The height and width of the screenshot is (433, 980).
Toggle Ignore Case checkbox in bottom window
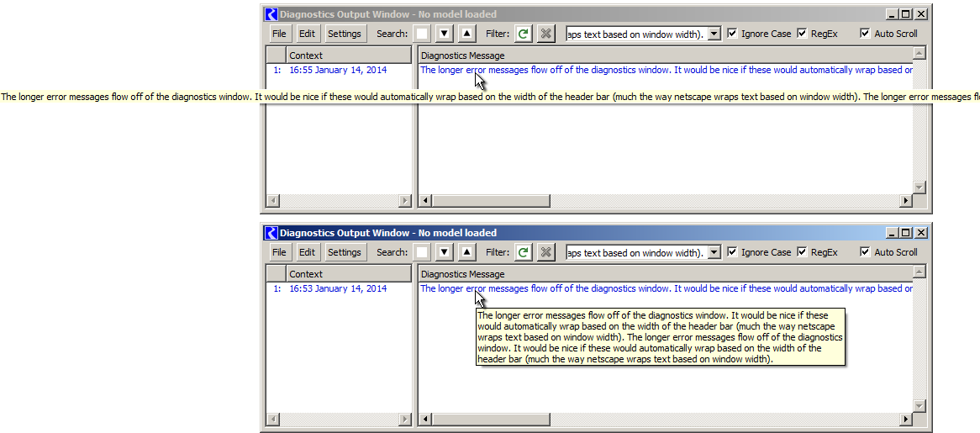[x=733, y=252]
